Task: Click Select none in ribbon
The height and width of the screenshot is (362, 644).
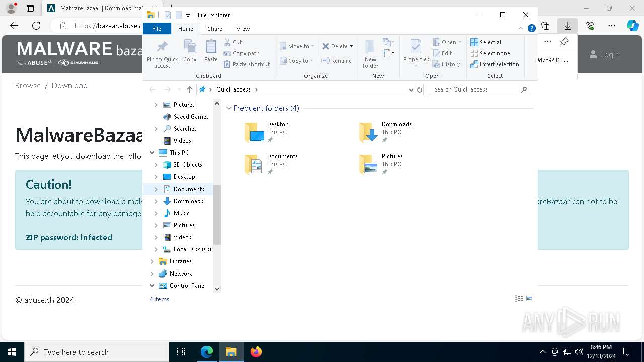Action: click(490, 53)
